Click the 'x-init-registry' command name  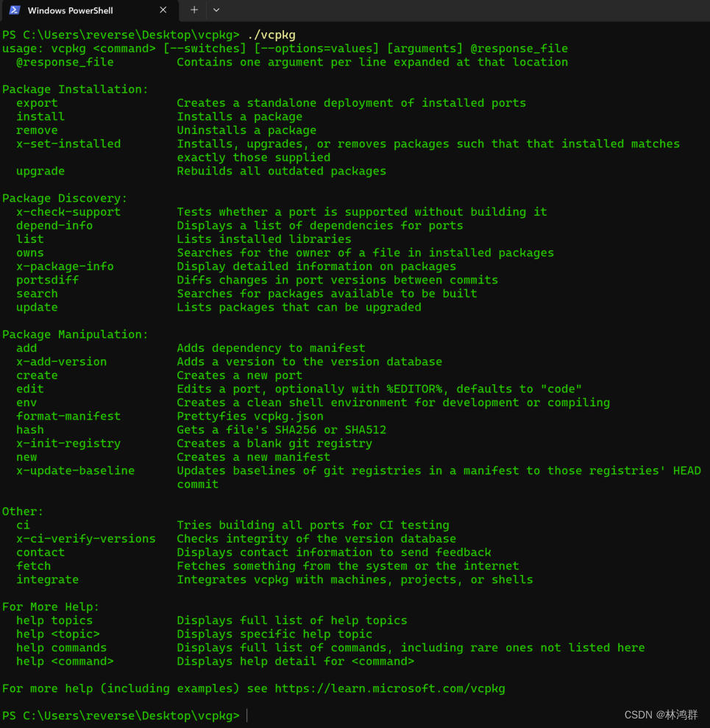pos(68,443)
